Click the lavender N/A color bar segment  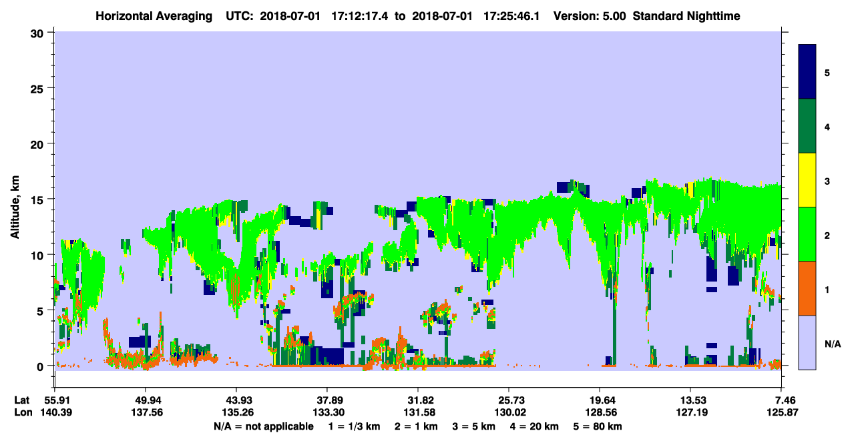pos(807,342)
